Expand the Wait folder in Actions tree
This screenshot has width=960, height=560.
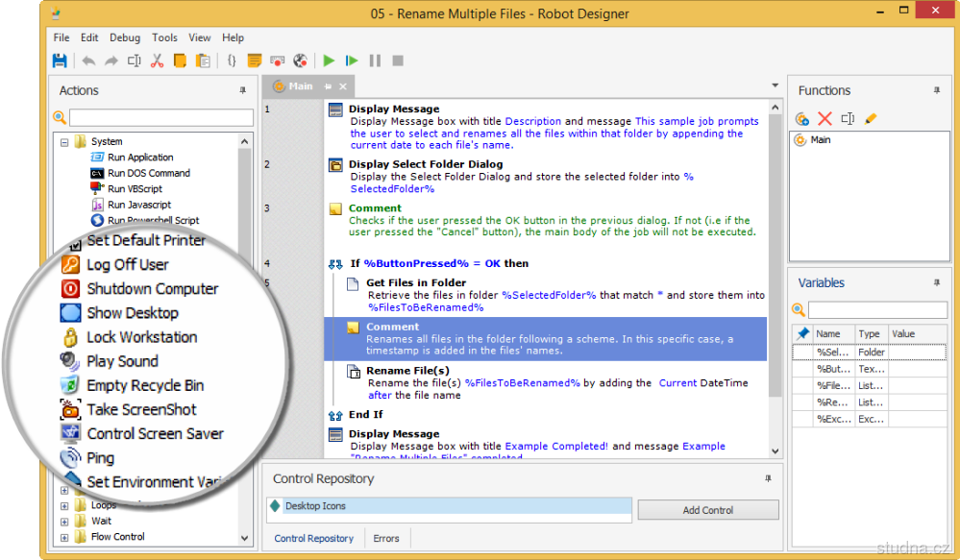(x=65, y=522)
